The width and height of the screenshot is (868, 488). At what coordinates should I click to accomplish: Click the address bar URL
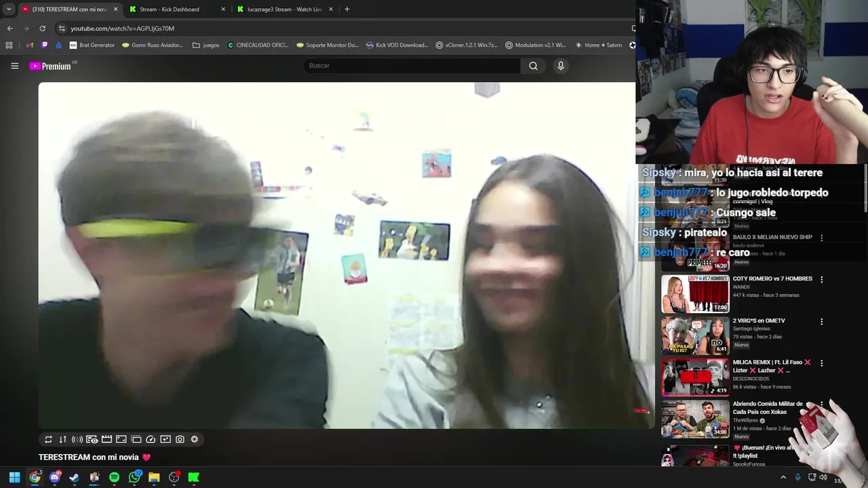tap(123, 28)
